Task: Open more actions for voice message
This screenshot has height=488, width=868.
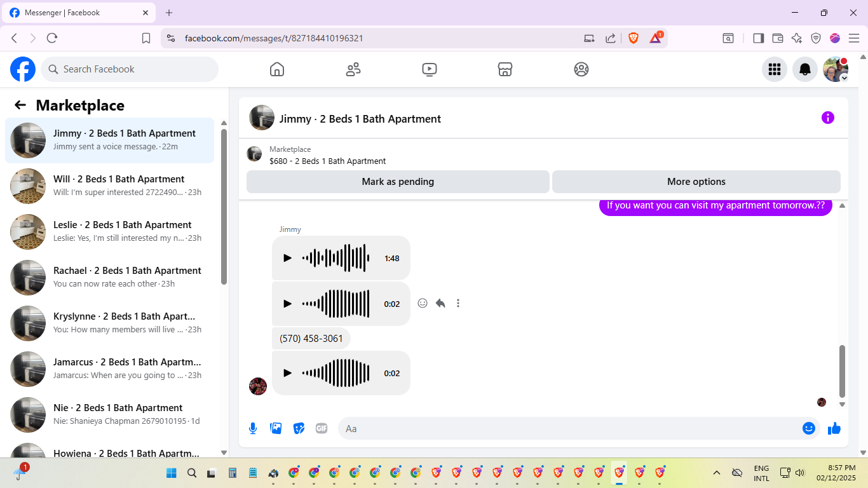Action: tap(458, 303)
